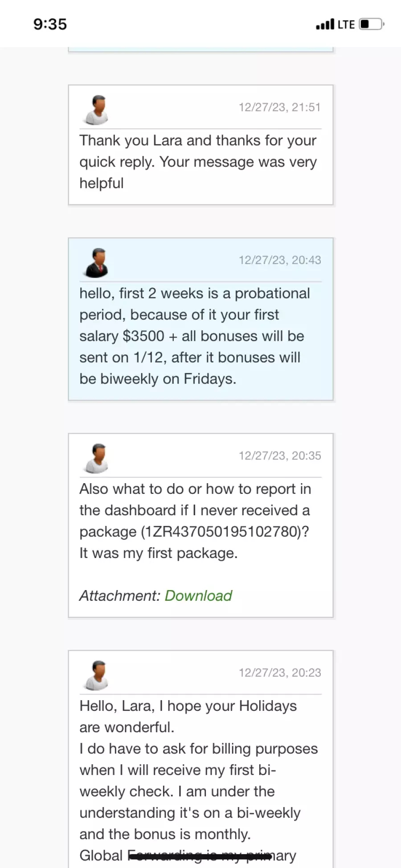Image resolution: width=401 pixels, height=868 pixels.
Task: Tap the partially visible blue message at top
Action: point(200,49)
